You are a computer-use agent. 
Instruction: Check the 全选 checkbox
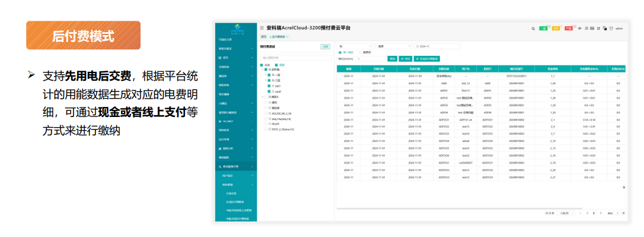tap(262, 65)
